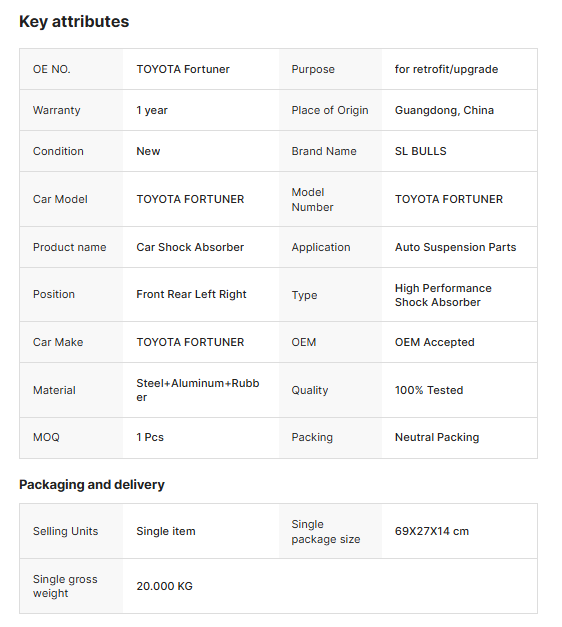
Task: Click the Guangdong, China origin value
Action: pyautogui.click(x=444, y=110)
